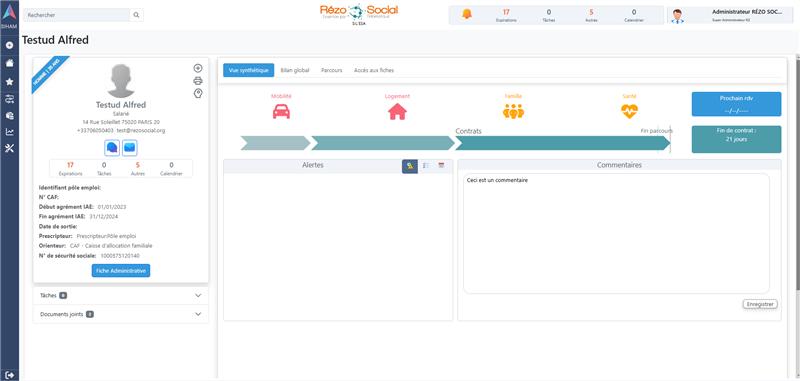Click the first light contract arrow segment
800x381 pixels.
coord(275,143)
